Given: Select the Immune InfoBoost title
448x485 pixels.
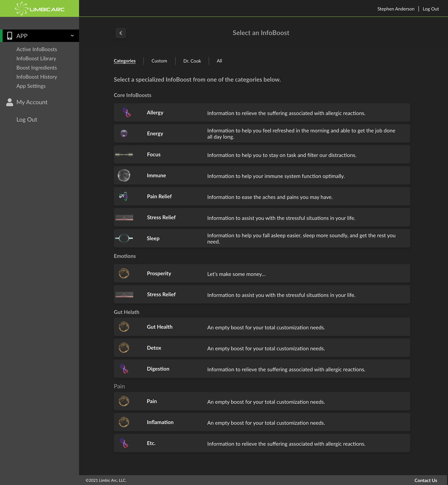Looking at the screenshot, I should pyautogui.click(x=156, y=175).
